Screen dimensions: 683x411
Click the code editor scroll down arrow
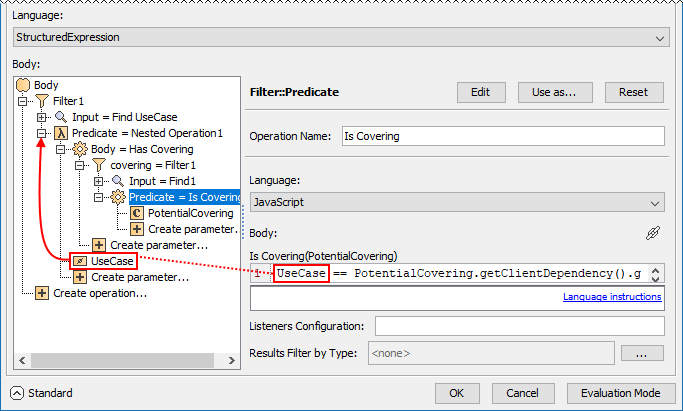coord(656,278)
